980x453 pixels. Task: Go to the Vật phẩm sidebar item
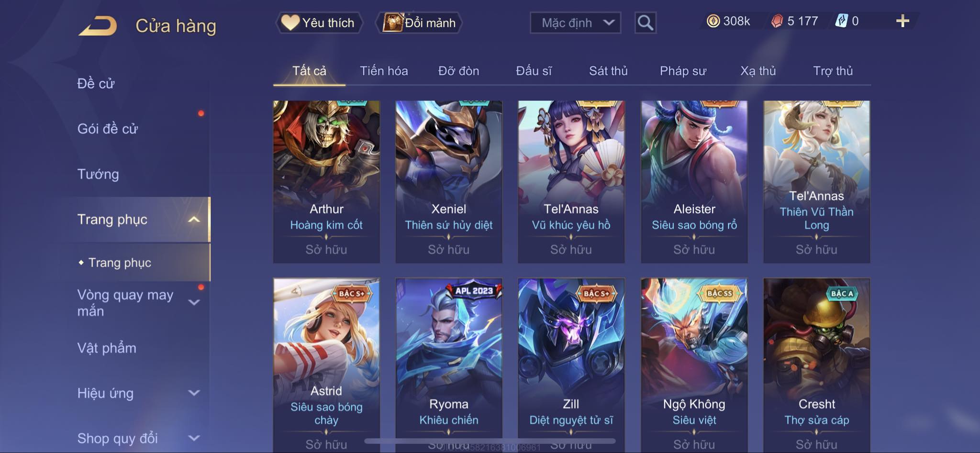pyautogui.click(x=107, y=348)
